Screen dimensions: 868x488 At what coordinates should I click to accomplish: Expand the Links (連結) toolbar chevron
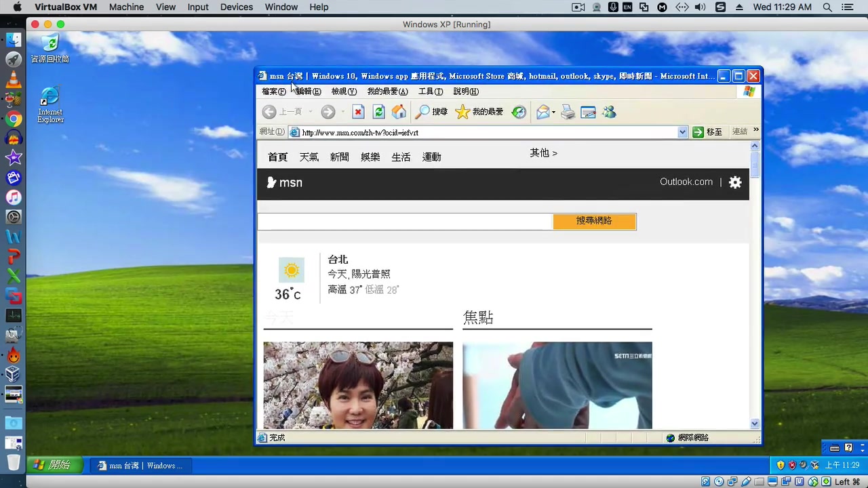click(x=755, y=130)
